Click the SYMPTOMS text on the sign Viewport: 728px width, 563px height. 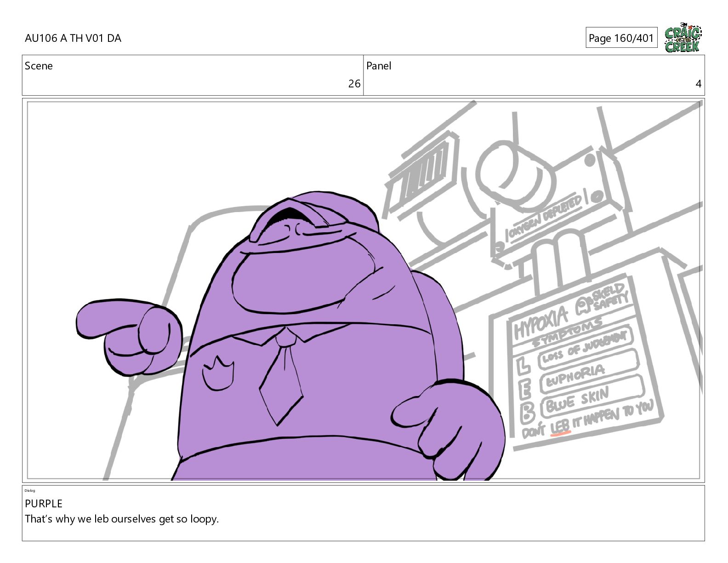567,333
